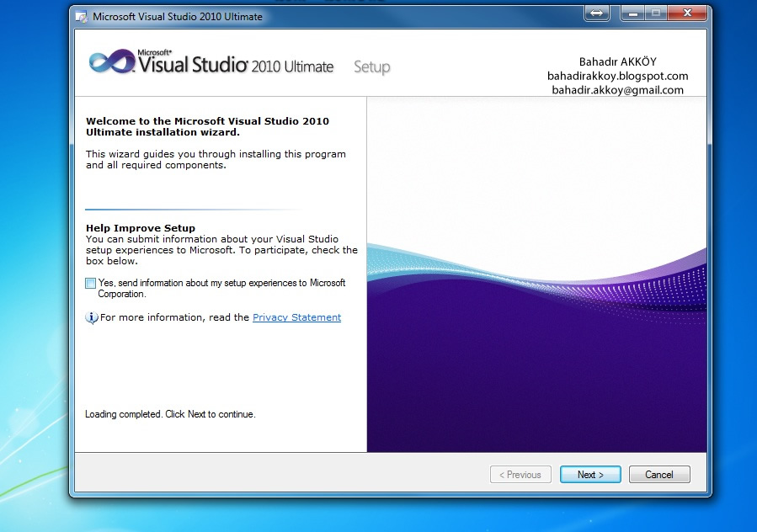Click the info icon beside Privacy Statement
This screenshot has height=532, width=757.
coord(90,317)
